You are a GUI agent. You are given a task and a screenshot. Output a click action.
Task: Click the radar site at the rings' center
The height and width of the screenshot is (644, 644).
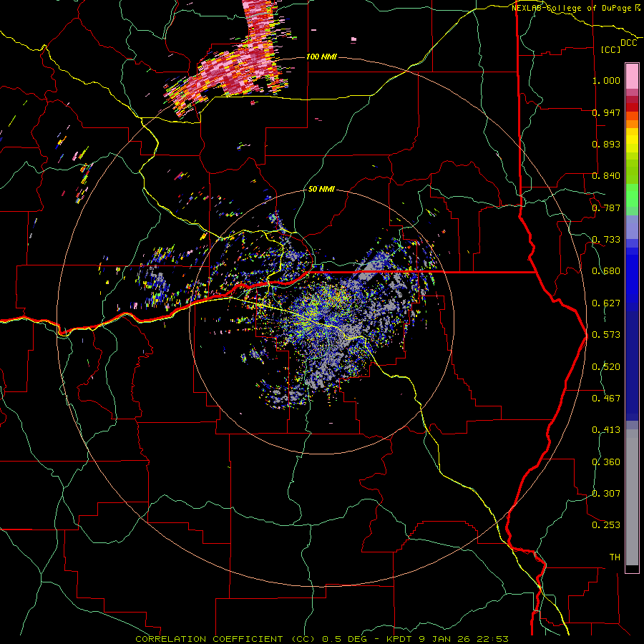321,321
